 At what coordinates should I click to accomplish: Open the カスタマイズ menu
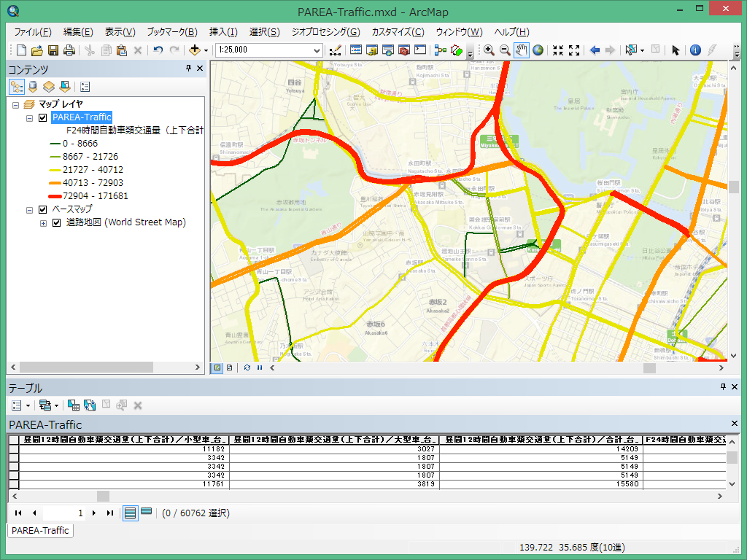[398, 32]
